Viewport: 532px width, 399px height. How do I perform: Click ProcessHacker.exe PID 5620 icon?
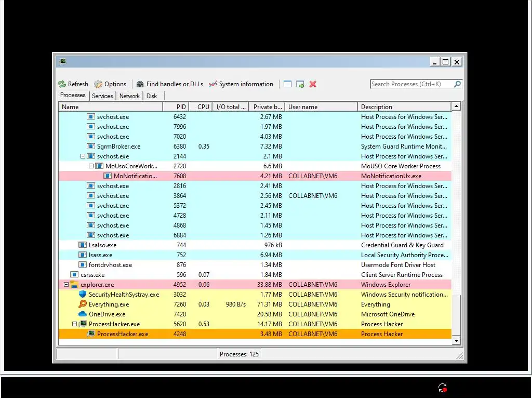(x=83, y=324)
